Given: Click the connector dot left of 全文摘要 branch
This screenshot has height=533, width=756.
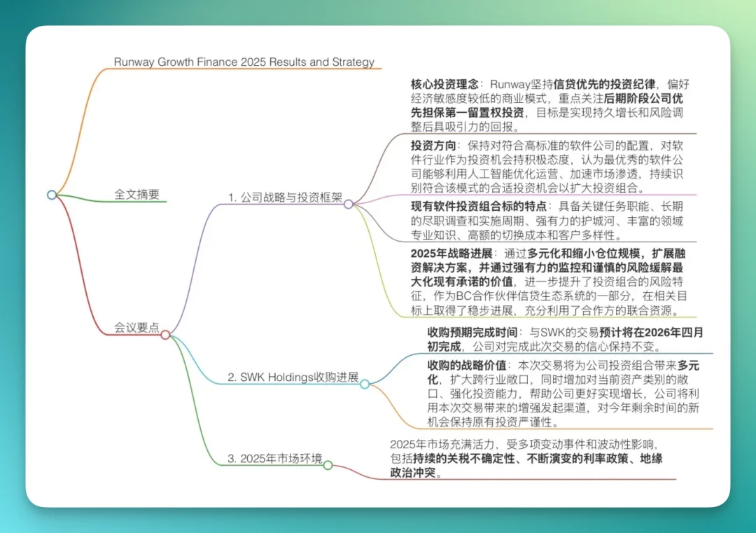Looking at the screenshot, I should (52, 195).
